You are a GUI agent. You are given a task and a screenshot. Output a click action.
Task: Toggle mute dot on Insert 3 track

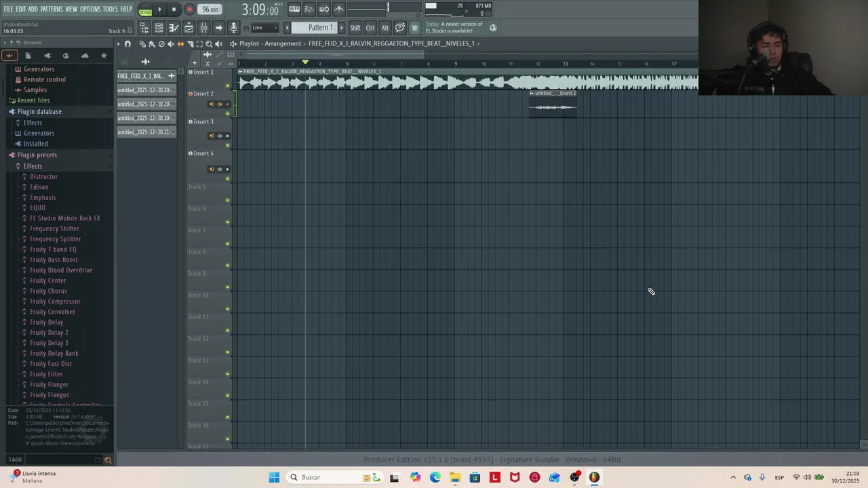(x=228, y=145)
